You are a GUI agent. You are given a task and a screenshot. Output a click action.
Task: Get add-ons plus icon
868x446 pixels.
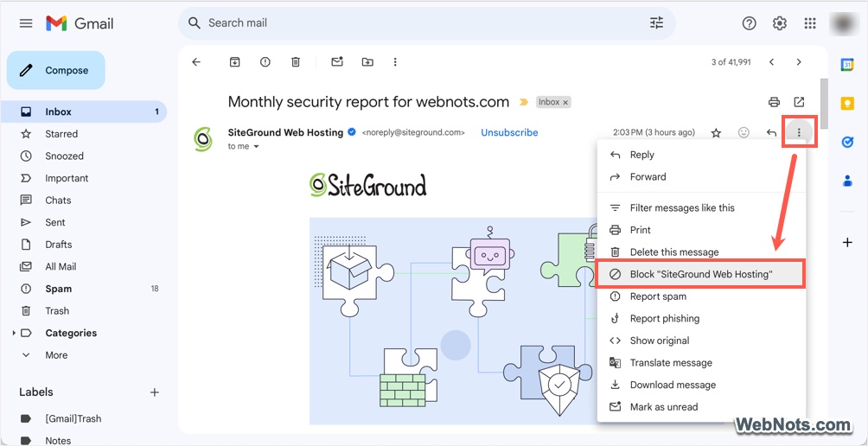(847, 242)
